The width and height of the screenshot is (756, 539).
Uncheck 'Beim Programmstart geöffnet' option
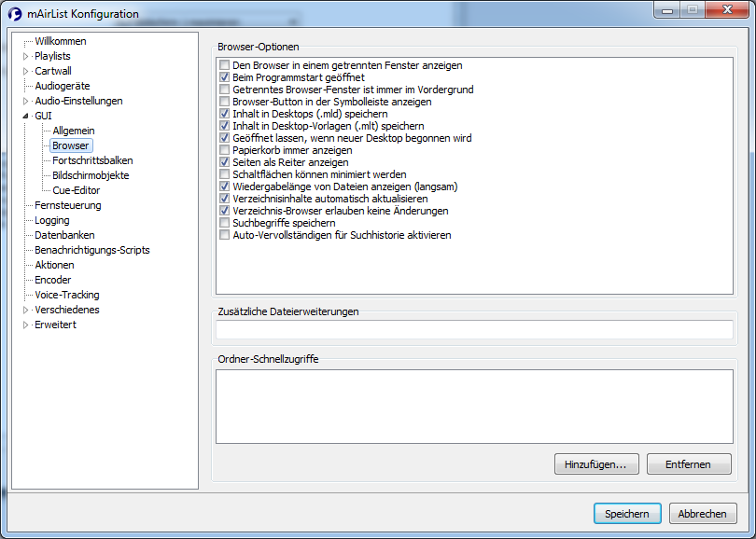point(224,77)
